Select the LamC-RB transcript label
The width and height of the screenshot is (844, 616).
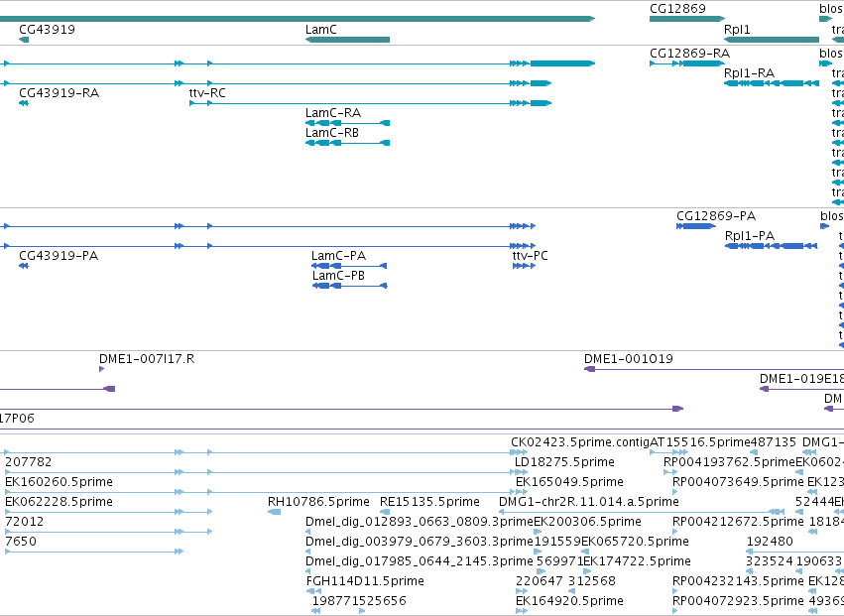[x=332, y=133]
